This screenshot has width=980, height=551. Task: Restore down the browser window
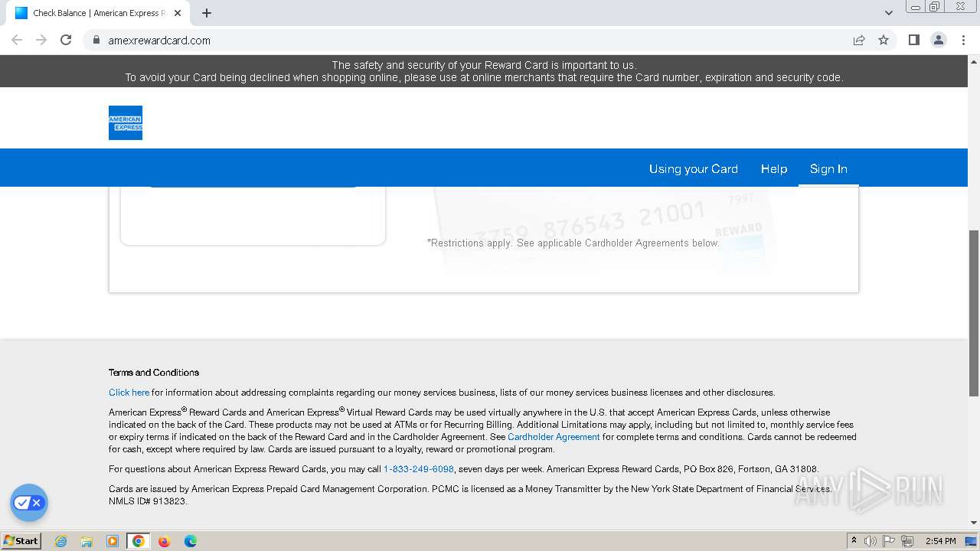click(x=935, y=7)
